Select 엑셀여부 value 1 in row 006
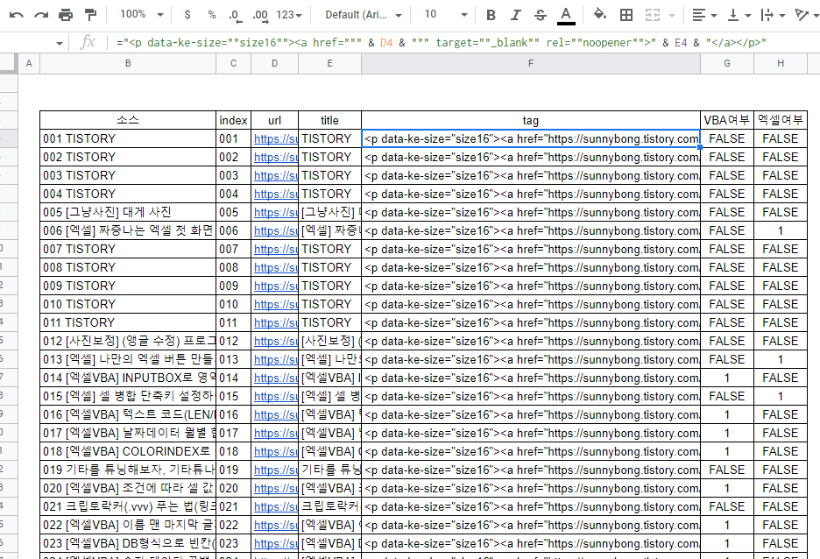The height and width of the screenshot is (559, 820). coord(780,231)
